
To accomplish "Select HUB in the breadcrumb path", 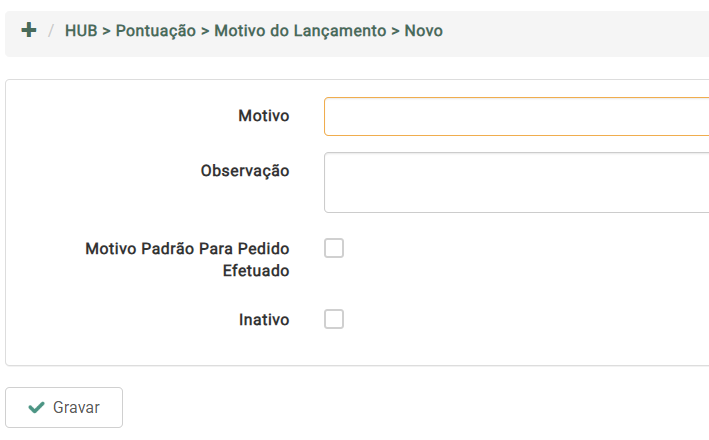I will pos(81,31).
